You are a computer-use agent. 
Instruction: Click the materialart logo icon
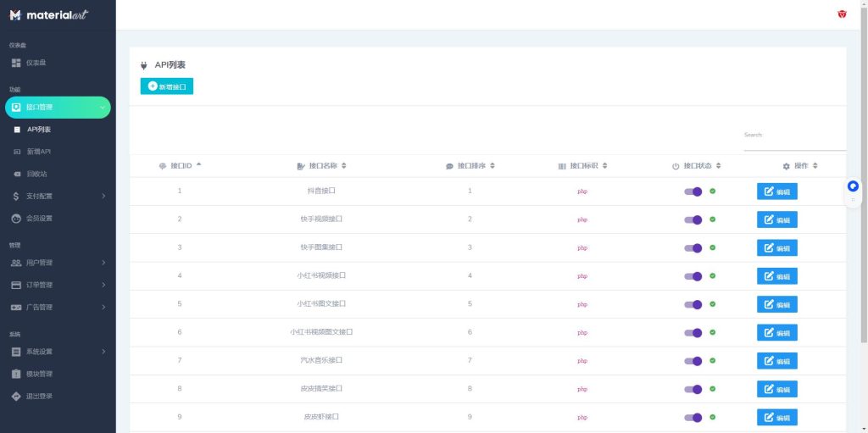[15, 15]
